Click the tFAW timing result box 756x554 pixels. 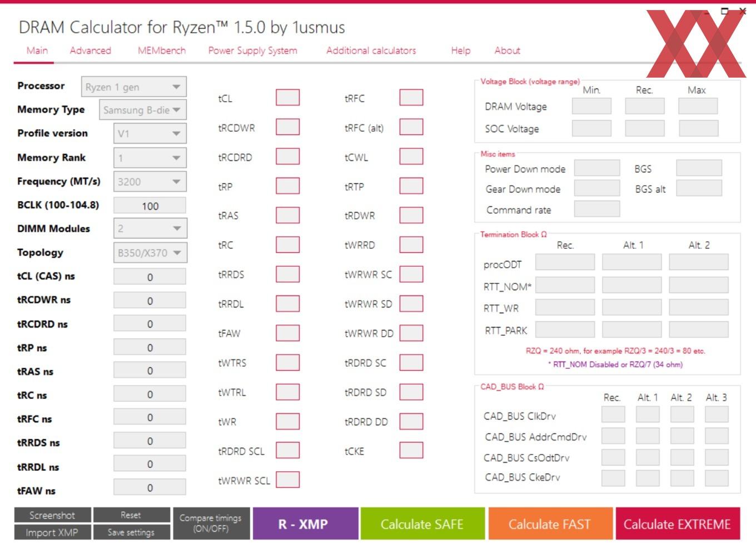tap(287, 333)
